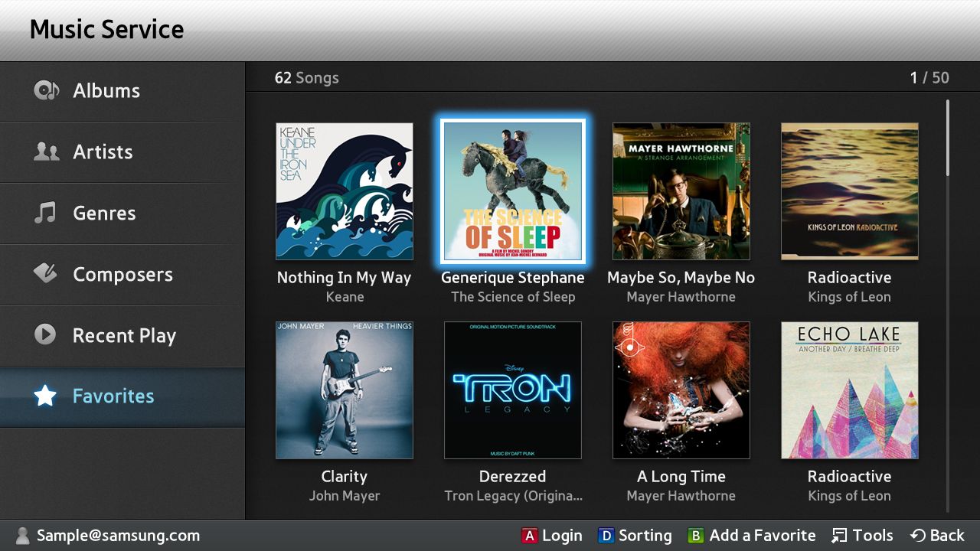Click the song title Maybe So, Maybe No
The width and height of the screenshot is (980, 551).
pos(681,278)
